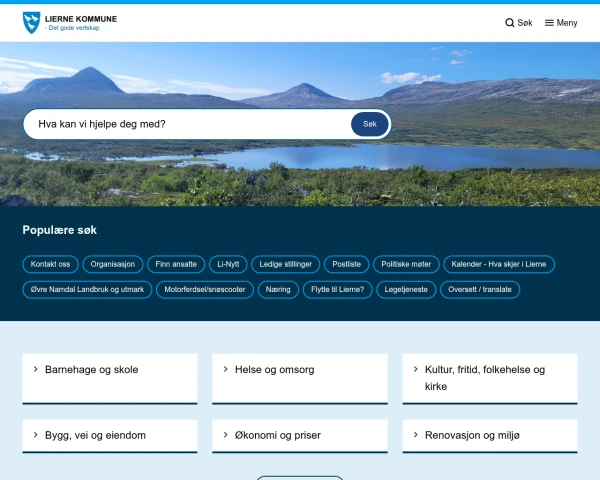The width and height of the screenshot is (600, 480).
Task: Click the chevron beside Bygg, vei og eiendom
Action: pyautogui.click(x=36, y=434)
